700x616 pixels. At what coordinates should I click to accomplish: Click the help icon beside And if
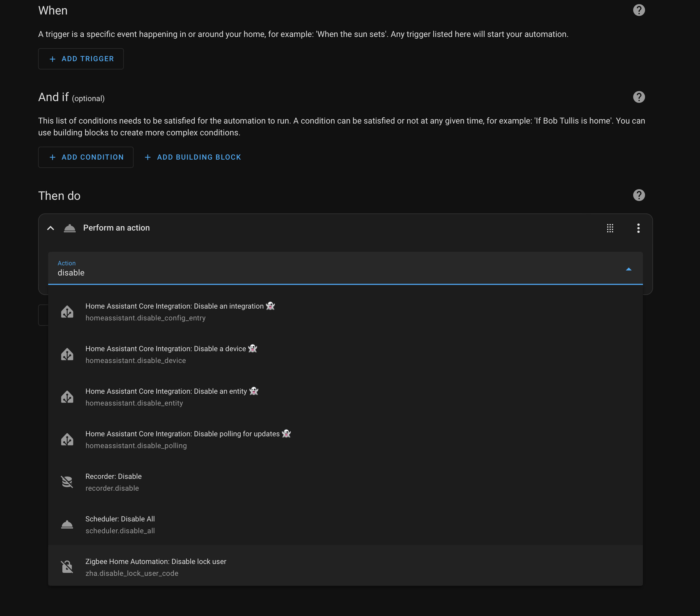639,97
